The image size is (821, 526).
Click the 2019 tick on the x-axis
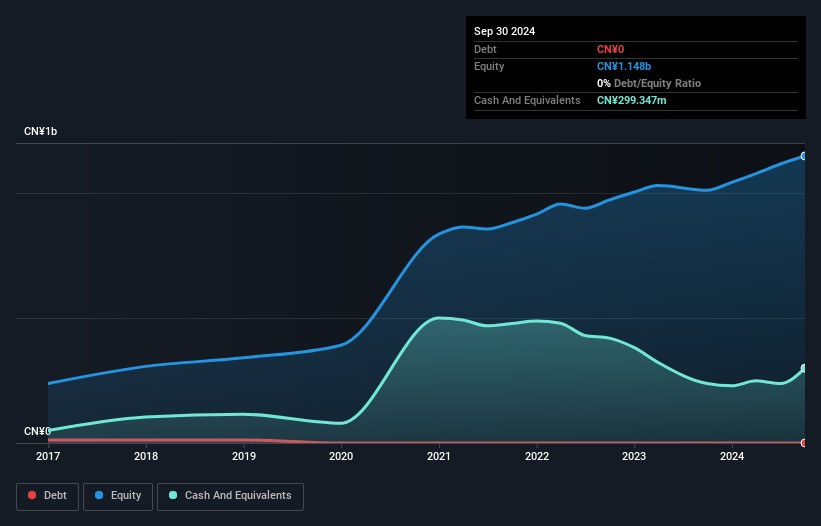(x=244, y=456)
